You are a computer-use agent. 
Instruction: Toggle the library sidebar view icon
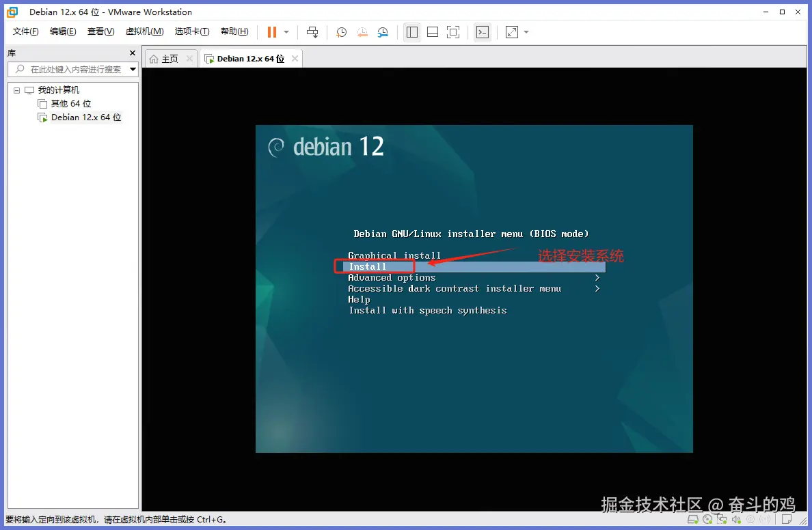click(412, 32)
